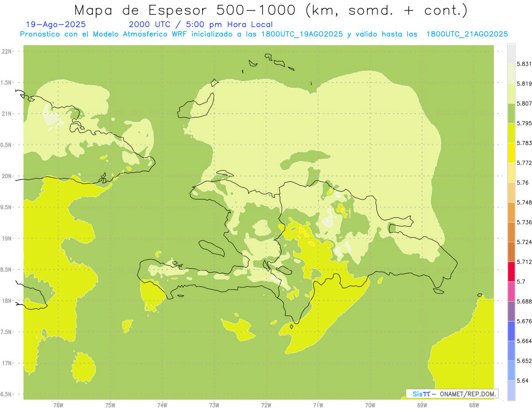Select the legend value '5.676'
The height and width of the screenshot is (411, 532).
click(x=524, y=321)
